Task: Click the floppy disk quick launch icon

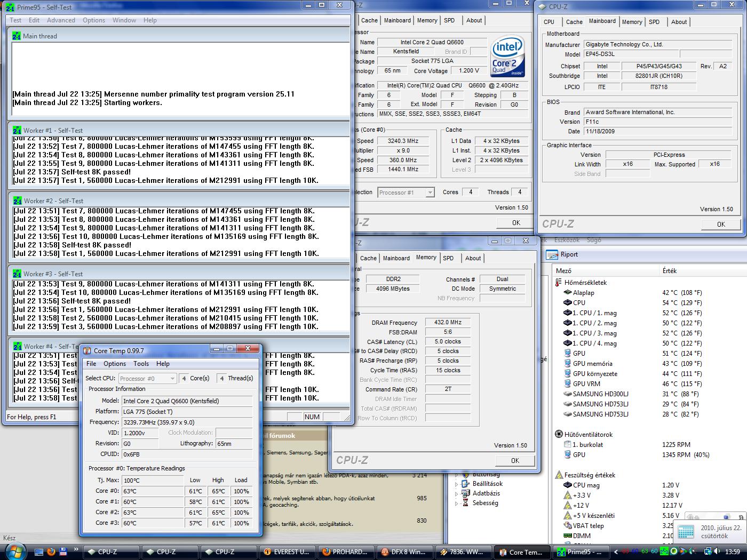Action: click(63, 551)
